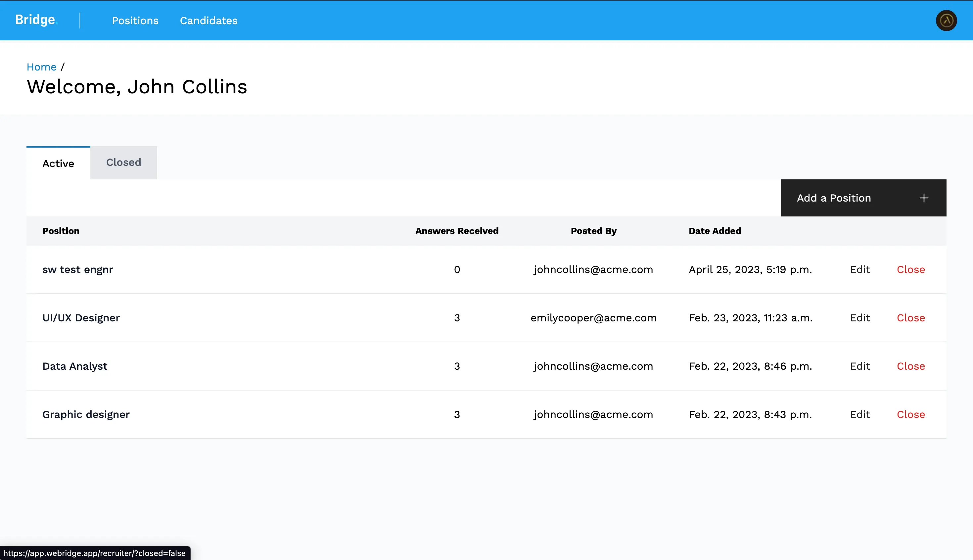
Task: Click plus icon on Add a Position
Action: point(923,198)
